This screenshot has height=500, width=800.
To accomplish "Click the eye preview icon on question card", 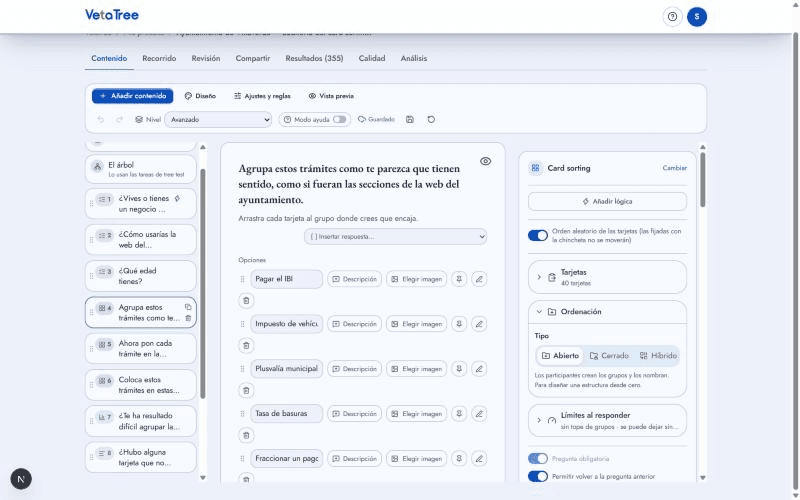I will click(485, 161).
